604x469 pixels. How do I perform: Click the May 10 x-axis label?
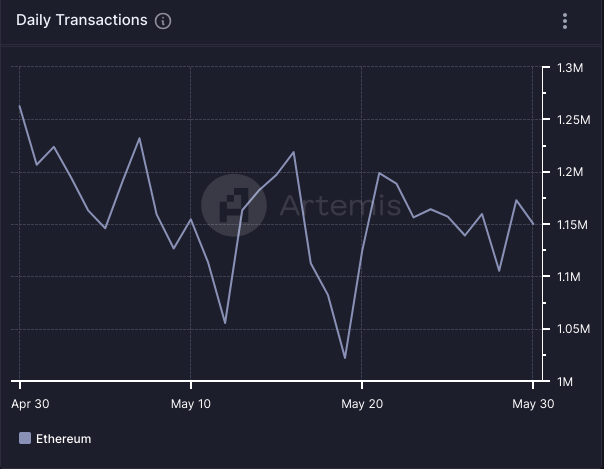191,404
